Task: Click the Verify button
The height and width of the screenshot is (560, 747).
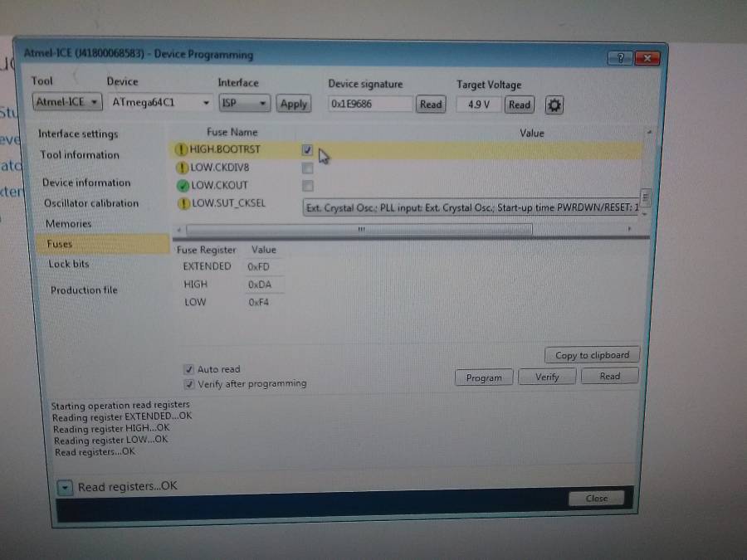Action: click(547, 377)
